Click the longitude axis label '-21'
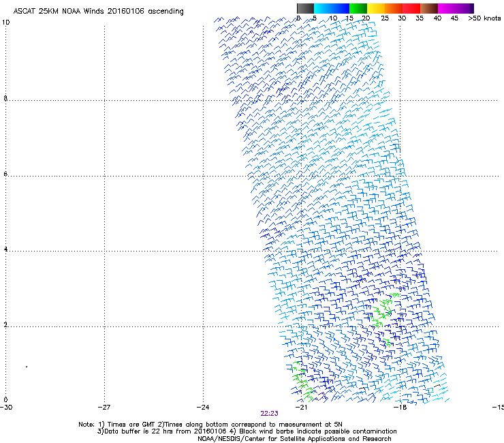Viewport: 504px width, 443px height. [301, 407]
